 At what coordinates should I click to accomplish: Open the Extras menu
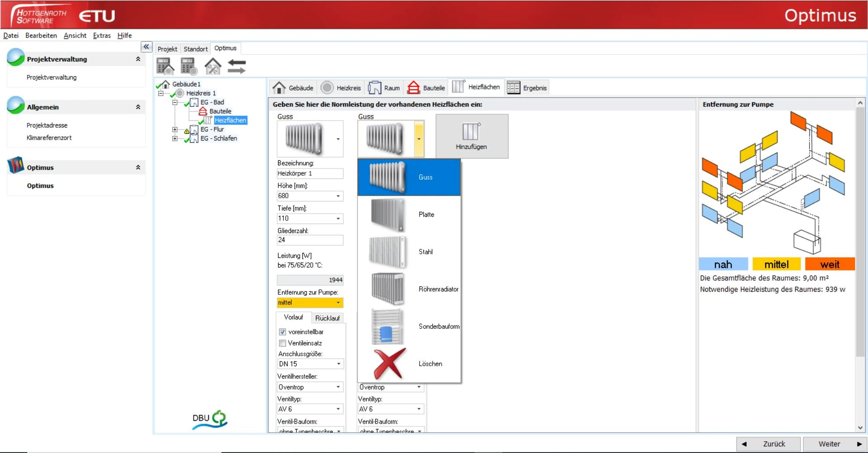(x=102, y=36)
